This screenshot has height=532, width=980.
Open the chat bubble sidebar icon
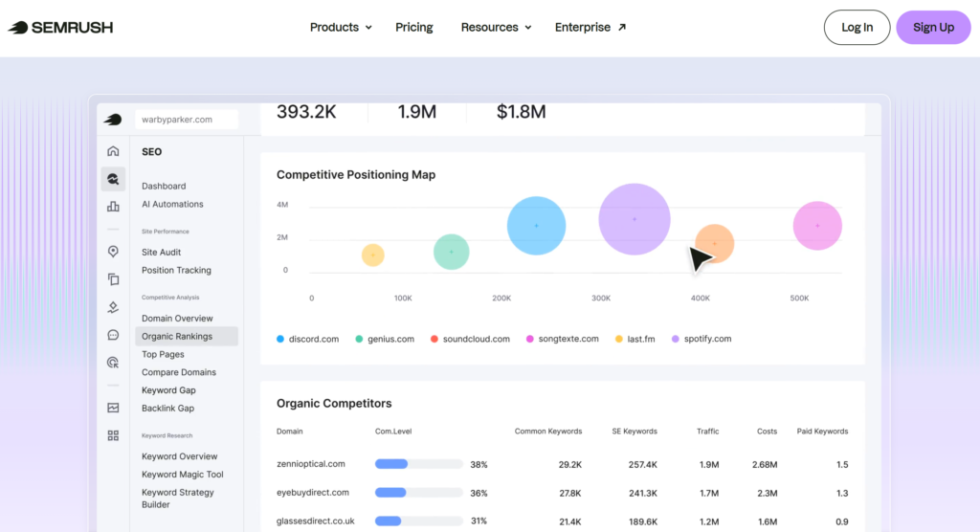click(113, 335)
